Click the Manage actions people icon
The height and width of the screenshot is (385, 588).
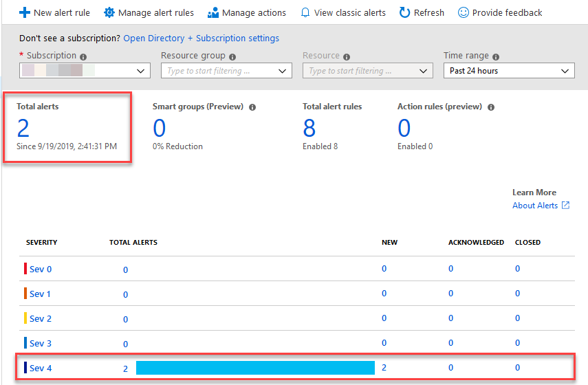[x=213, y=12]
